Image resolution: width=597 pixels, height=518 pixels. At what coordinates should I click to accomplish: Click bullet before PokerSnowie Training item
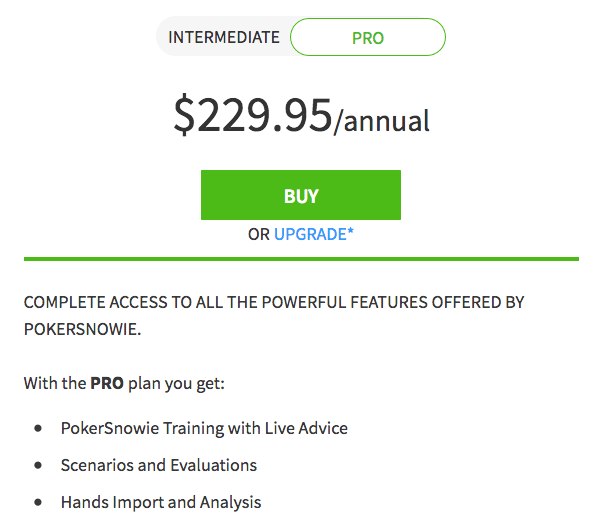coord(38,429)
